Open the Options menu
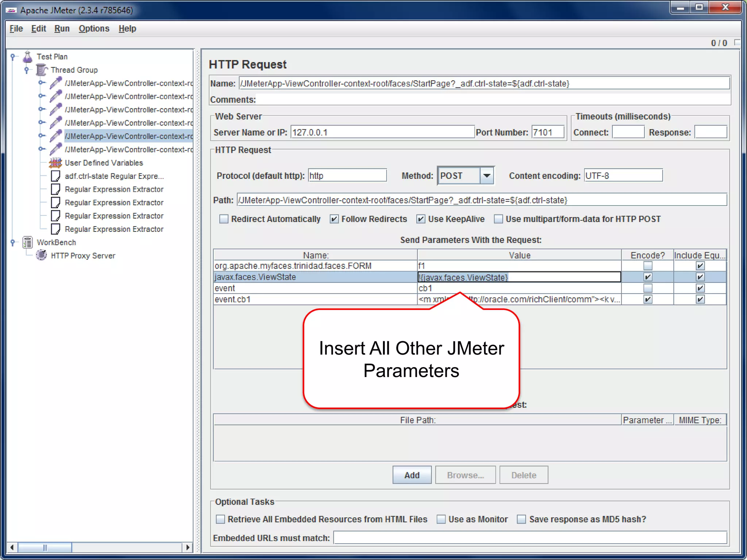Screen dimensions: 747x560 [x=94, y=28]
